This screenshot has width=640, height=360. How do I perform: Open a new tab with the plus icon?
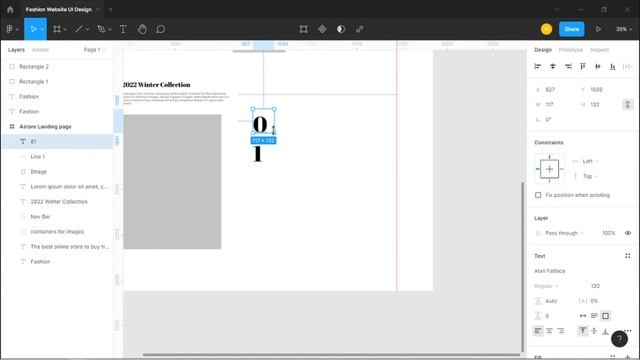click(111, 9)
